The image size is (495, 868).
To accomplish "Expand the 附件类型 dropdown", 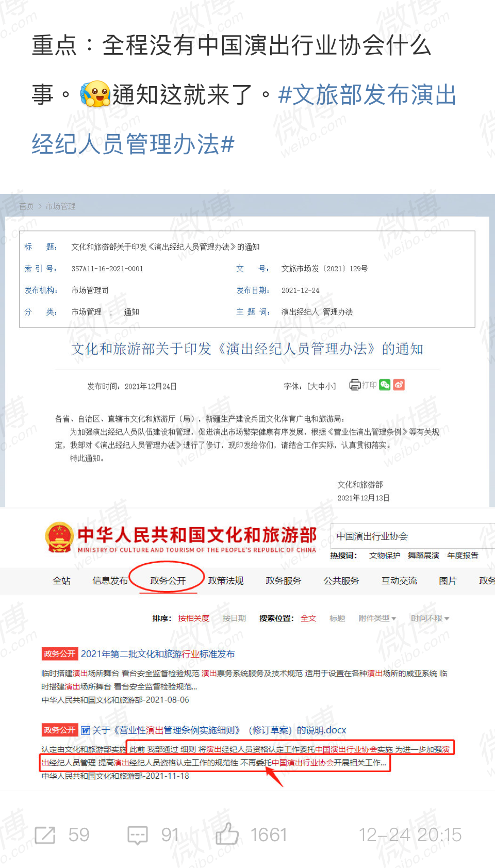I will pyautogui.click(x=377, y=618).
